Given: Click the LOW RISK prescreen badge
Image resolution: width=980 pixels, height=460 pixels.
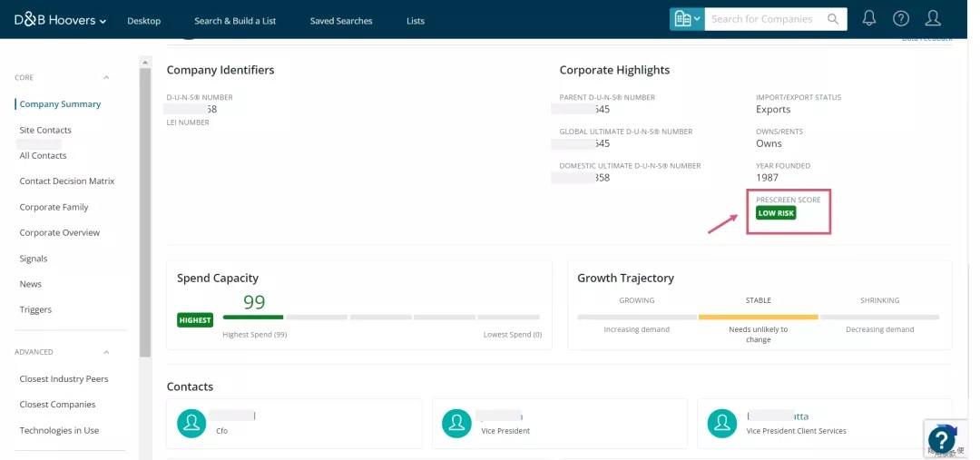Looking at the screenshot, I should coord(776,213).
